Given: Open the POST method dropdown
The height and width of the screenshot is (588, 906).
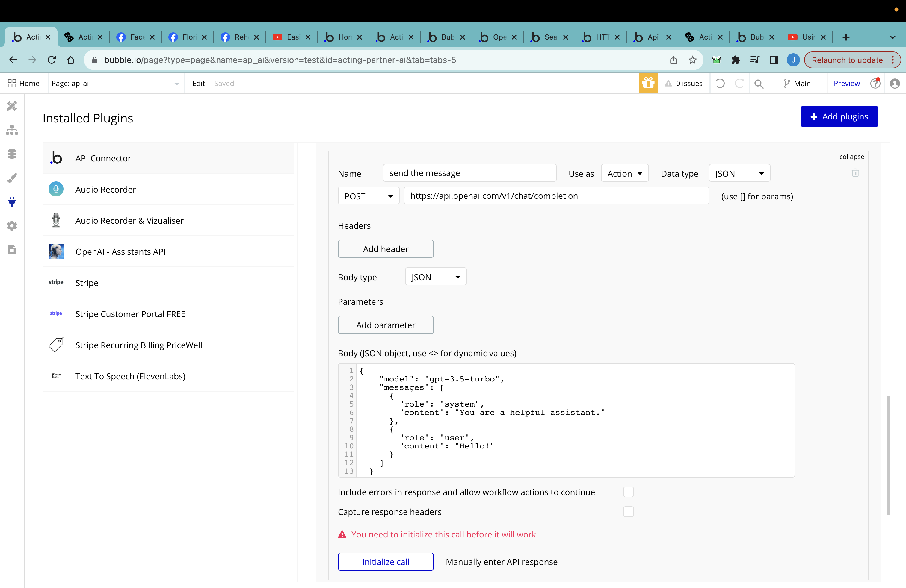Looking at the screenshot, I should (368, 196).
